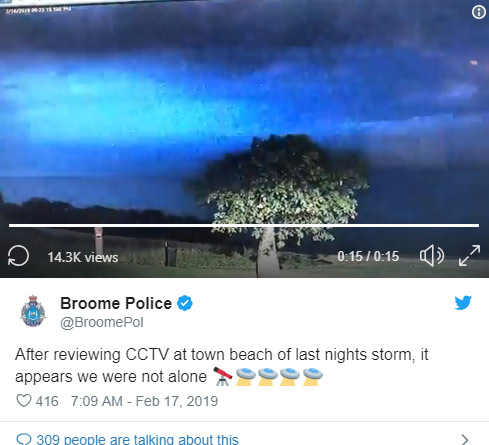Image resolution: width=489 pixels, height=445 pixels.
Task: Like the tweet with the heart icon
Action: click(x=24, y=401)
